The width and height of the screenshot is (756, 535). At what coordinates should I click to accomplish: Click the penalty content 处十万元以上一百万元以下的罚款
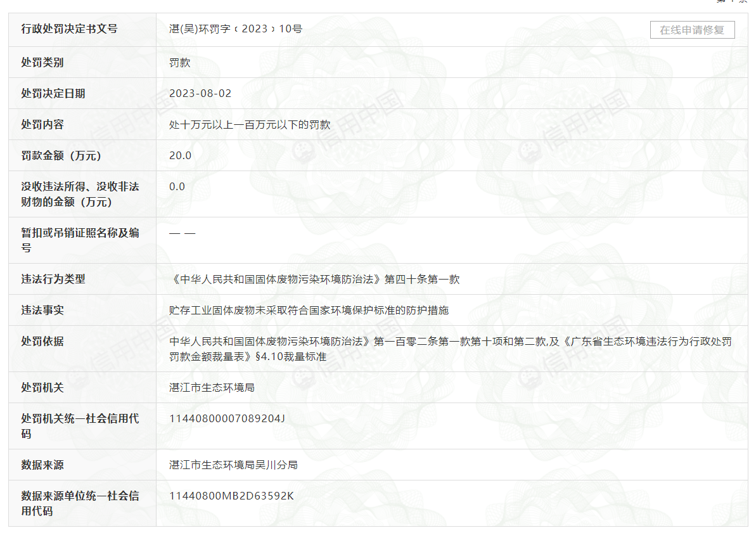tap(250, 125)
